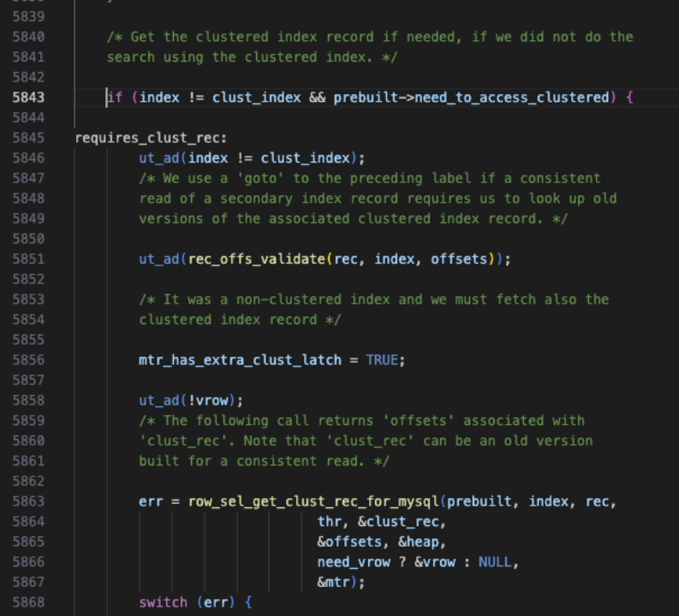Image resolution: width=679 pixels, height=616 pixels.
Task: Click comment 'built for a consistent read'
Action: 265,460
